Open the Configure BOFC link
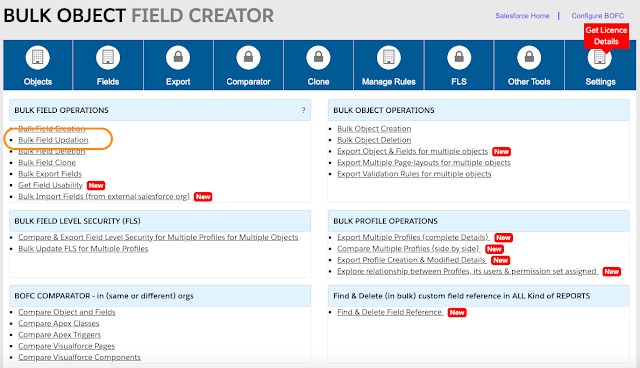 598,16
